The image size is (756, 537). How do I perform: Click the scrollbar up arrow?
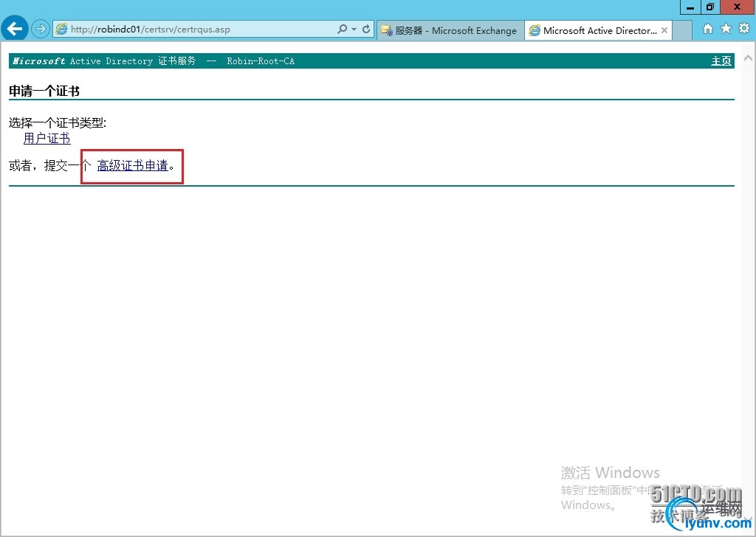748,58
